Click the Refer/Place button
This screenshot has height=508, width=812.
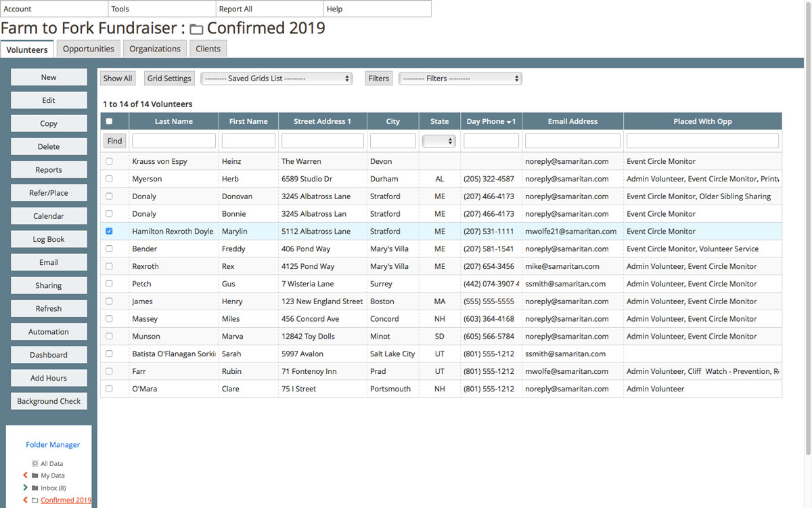[x=49, y=193]
